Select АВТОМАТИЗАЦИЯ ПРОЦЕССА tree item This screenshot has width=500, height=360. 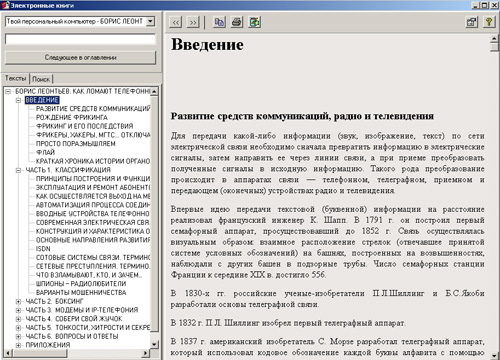pyautogui.click(x=93, y=205)
